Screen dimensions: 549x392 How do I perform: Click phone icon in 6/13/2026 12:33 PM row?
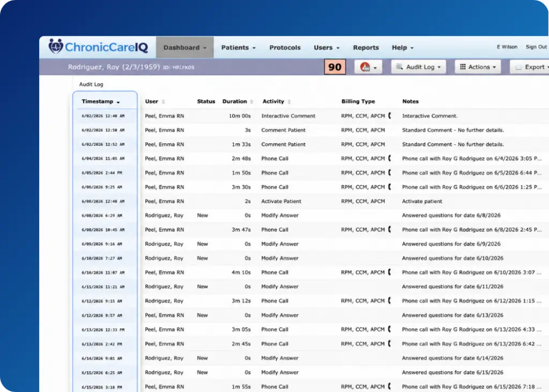click(x=390, y=329)
